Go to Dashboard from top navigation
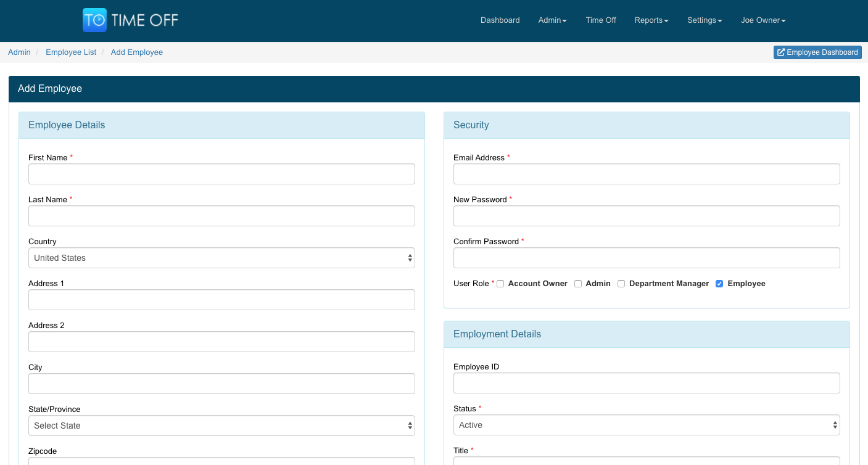 tap(500, 20)
